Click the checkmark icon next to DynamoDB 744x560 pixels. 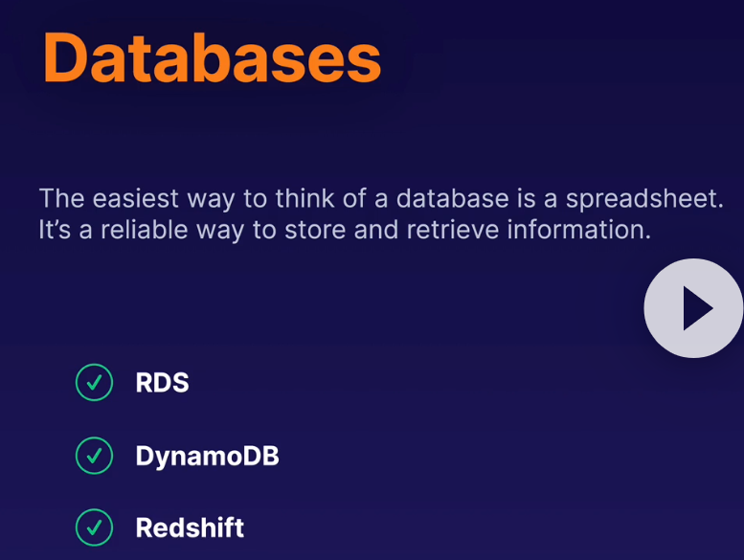click(94, 456)
